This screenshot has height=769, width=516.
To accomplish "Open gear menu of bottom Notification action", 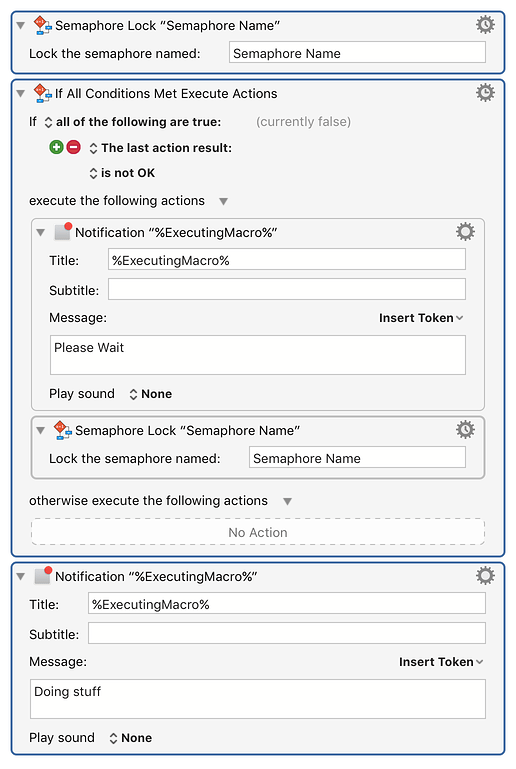I will coord(485,576).
